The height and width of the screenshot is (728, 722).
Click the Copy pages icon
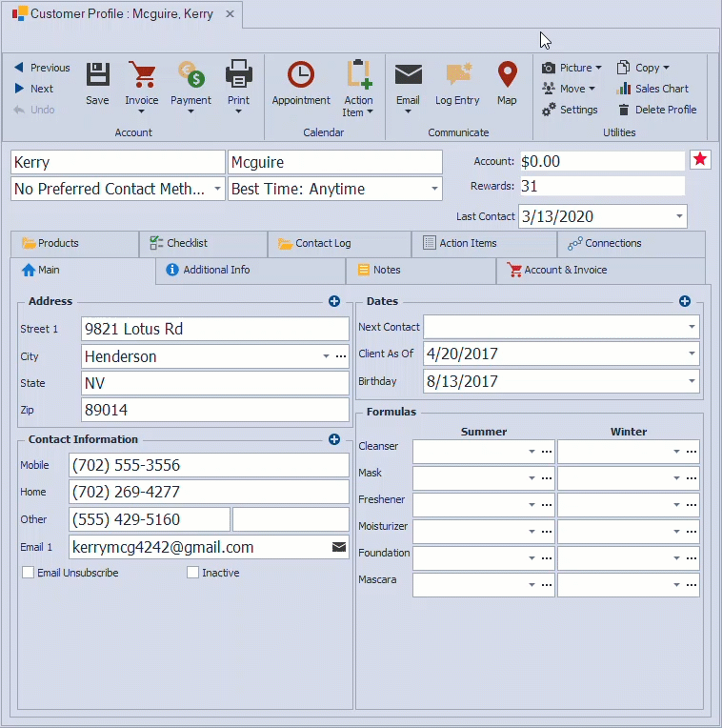[623, 68]
